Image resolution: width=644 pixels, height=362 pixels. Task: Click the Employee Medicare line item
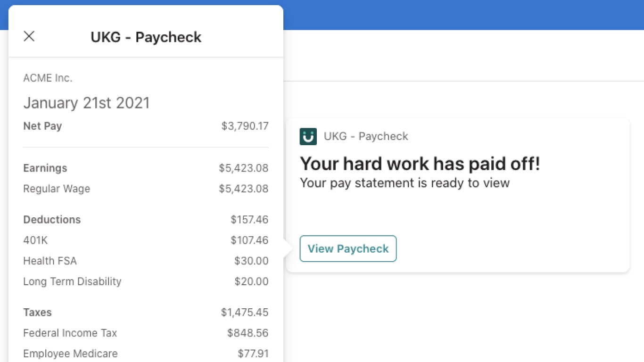pyautogui.click(x=70, y=354)
